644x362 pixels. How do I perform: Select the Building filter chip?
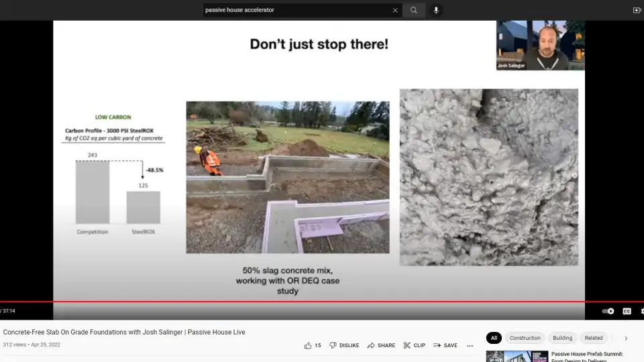coord(562,338)
